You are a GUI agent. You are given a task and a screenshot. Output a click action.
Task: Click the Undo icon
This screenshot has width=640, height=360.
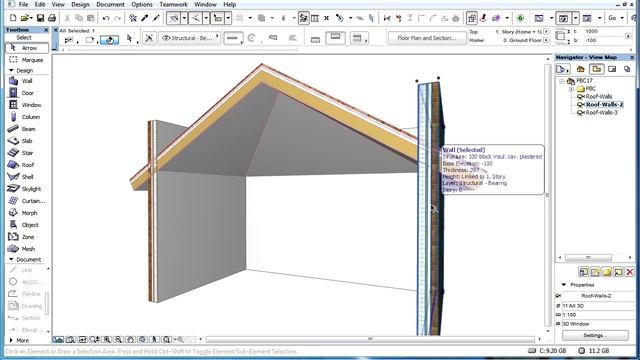coord(106,18)
